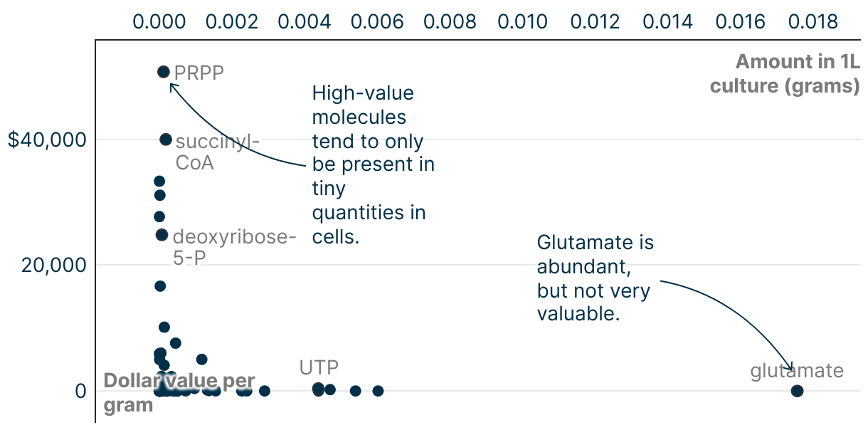Click the succinyl-CoA data point
This screenshot has width=868, height=430.
click(165, 140)
